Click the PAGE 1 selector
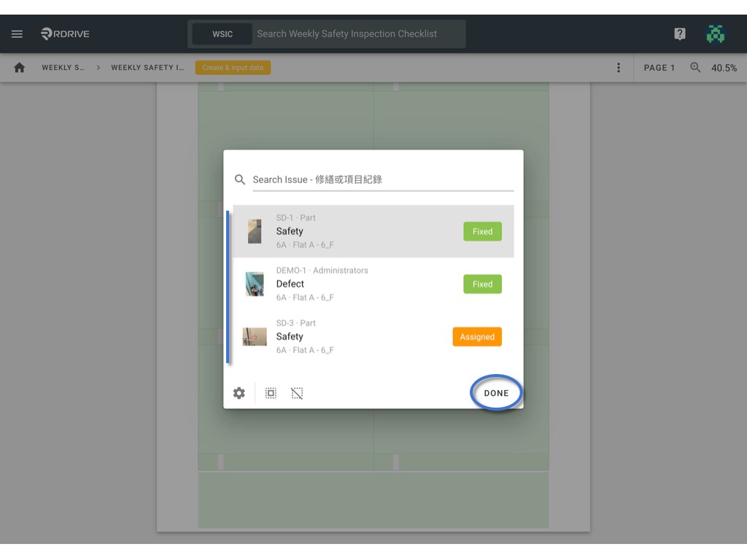The width and height of the screenshot is (747, 560). pos(659,68)
